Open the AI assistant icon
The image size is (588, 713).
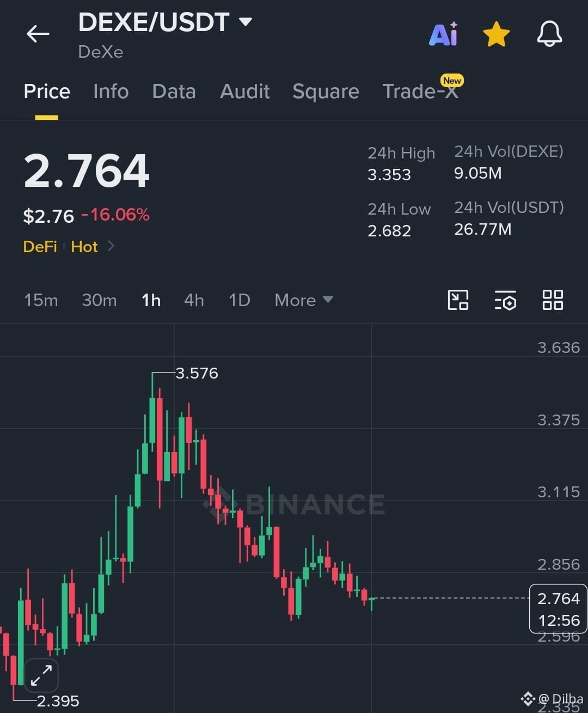(444, 34)
